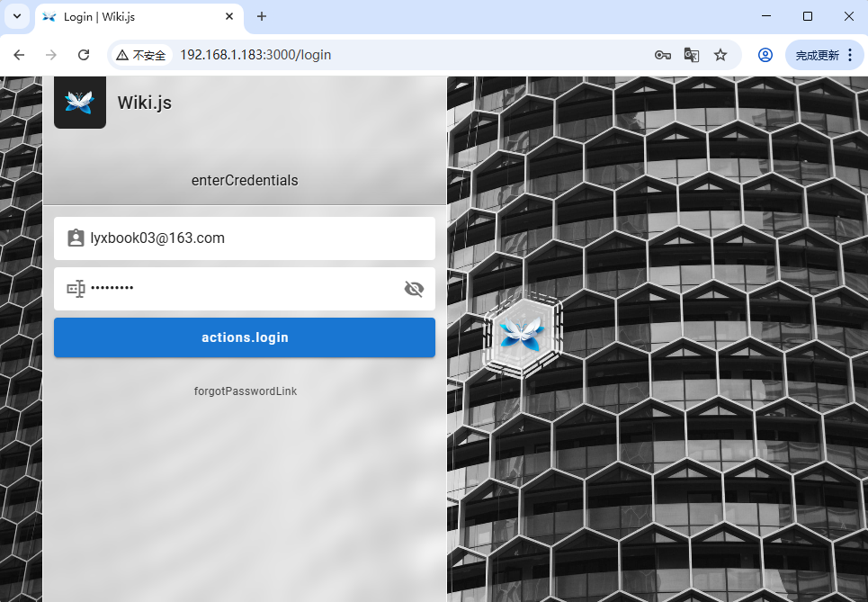The image size is (868, 602).
Task: Click the email field with lyxbook03@163.com
Action: coord(245,238)
